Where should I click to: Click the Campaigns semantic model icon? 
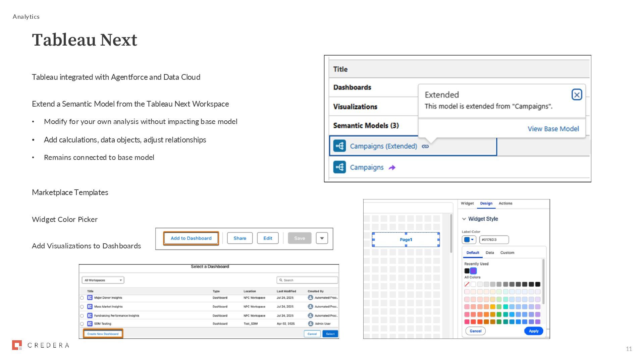click(339, 167)
